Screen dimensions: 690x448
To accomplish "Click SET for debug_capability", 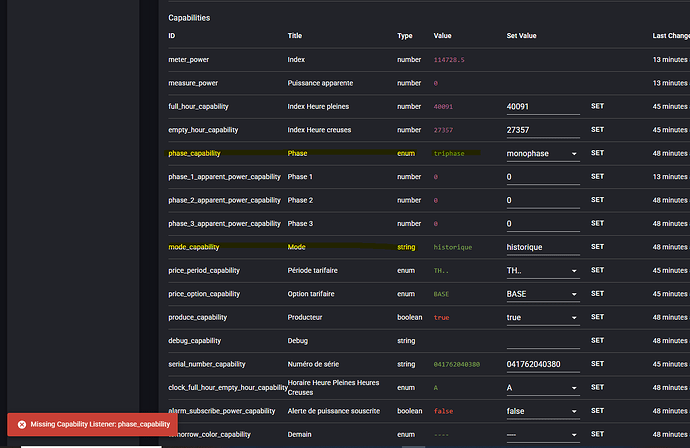I will (597, 340).
